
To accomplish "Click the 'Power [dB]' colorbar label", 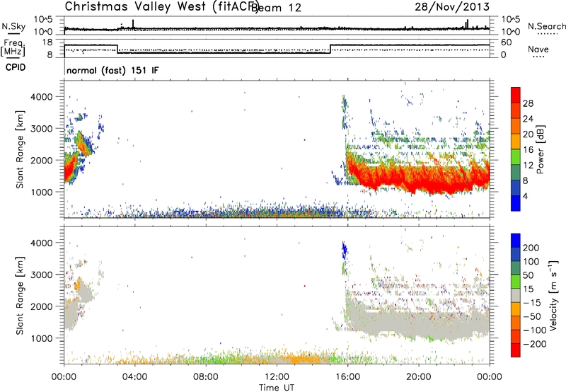I will 541,149.
